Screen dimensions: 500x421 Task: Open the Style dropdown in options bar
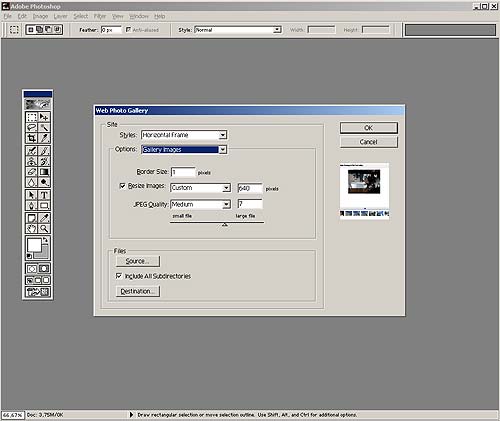click(238, 30)
